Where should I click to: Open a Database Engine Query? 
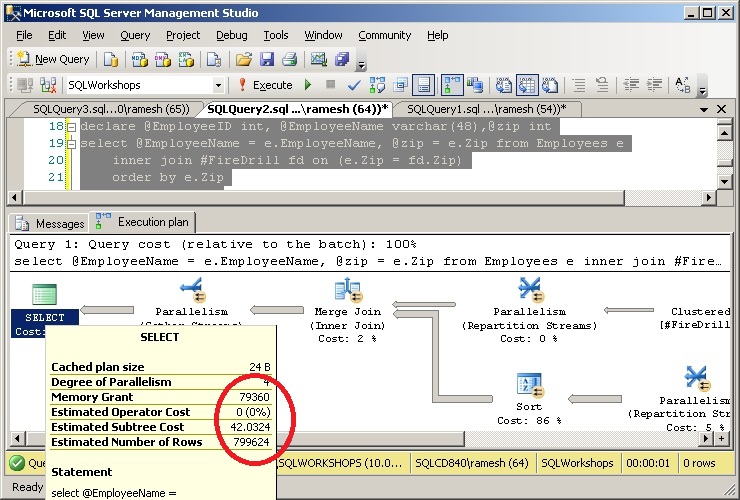coord(111,59)
